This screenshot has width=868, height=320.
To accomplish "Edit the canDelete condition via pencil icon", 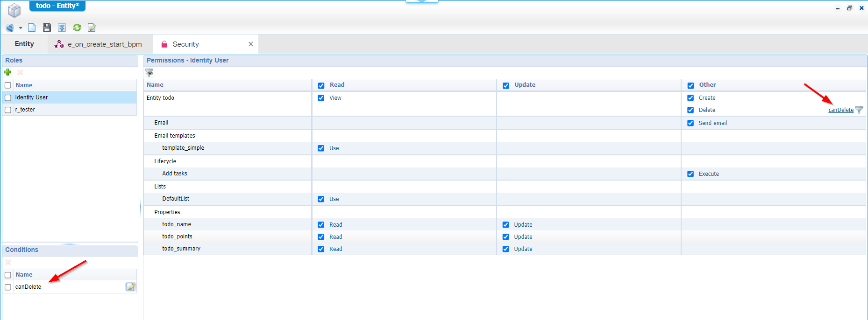I will tap(131, 287).
